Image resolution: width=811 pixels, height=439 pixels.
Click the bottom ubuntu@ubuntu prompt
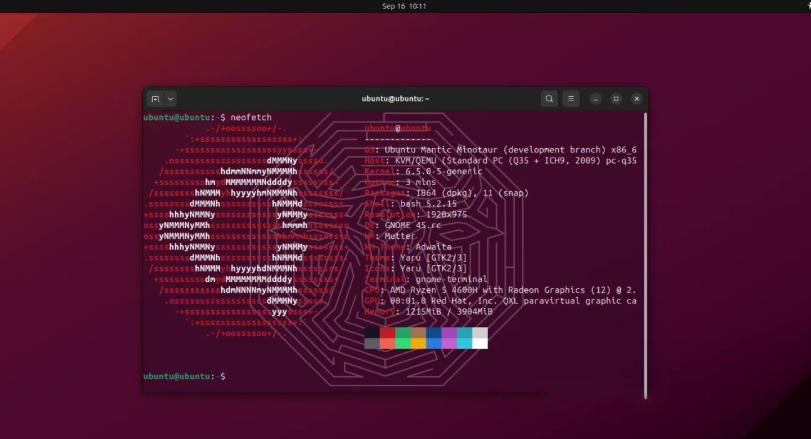(184, 376)
